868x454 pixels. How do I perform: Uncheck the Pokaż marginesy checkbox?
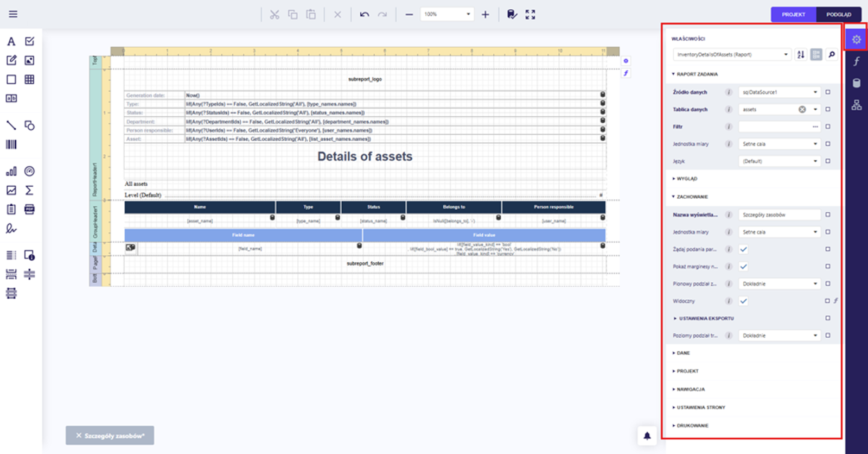pyautogui.click(x=743, y=267)
